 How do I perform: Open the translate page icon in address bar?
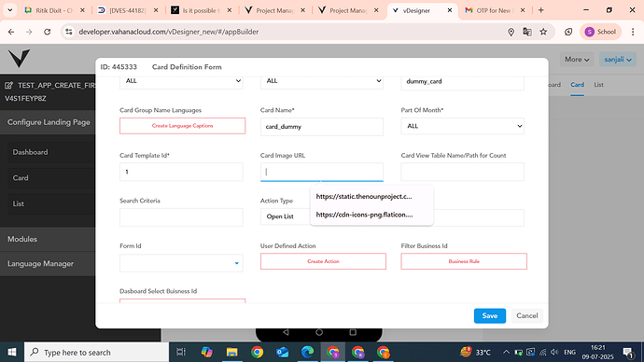(527, 32)
